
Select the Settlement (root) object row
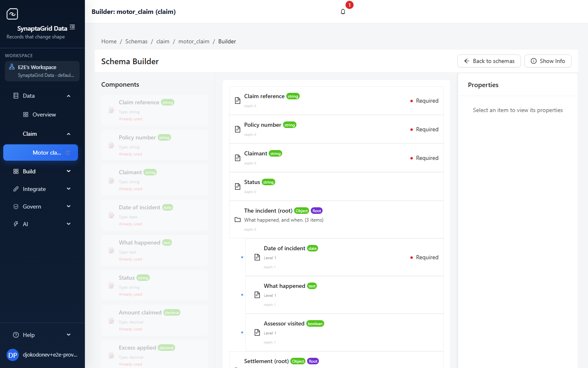coord(336,360)
